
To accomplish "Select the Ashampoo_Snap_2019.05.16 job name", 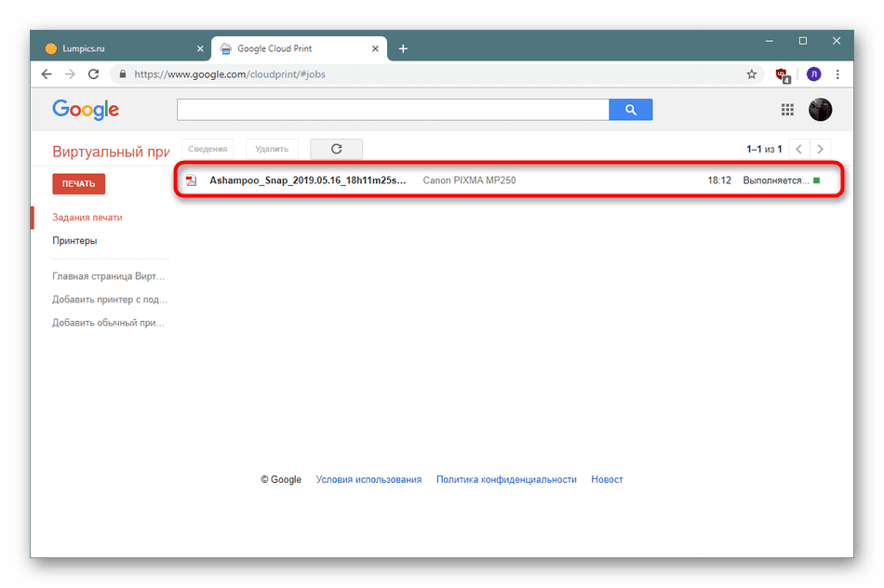I will (308, 180).
